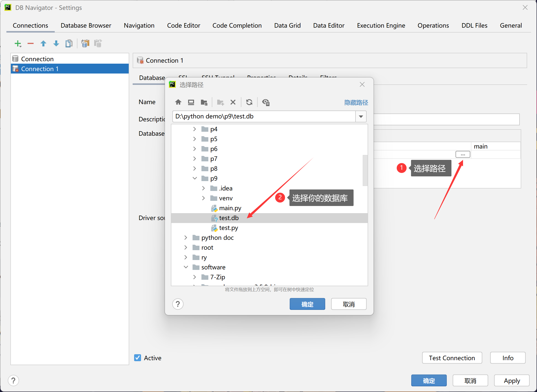Screen dimensions: 537x392
Task: Expand the venv folder
Action: pos(203,198)
